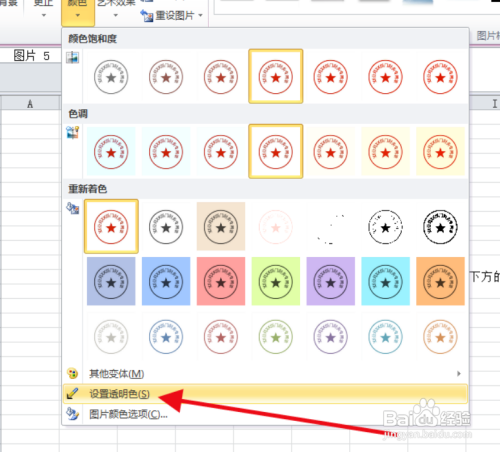Viewport: 500px width, 452px height.
Task: Click the 颜色饱和度 section picture icon
Action: coord(72,57)
